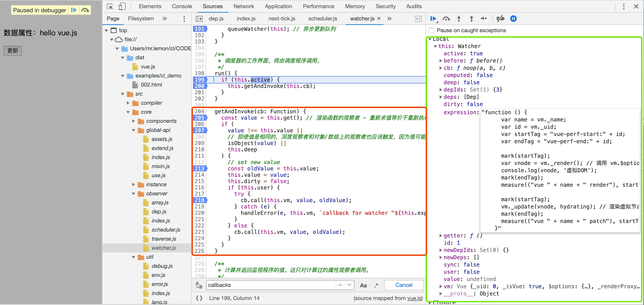
Task: Click Pause on exceptions blue icon
Action: point(513,19)
